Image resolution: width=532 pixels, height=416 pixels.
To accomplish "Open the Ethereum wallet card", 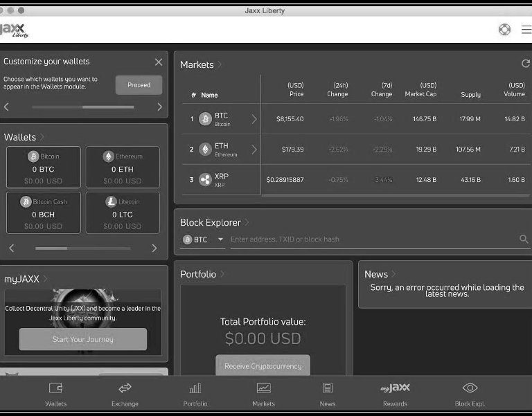I will tap(123, 167).
